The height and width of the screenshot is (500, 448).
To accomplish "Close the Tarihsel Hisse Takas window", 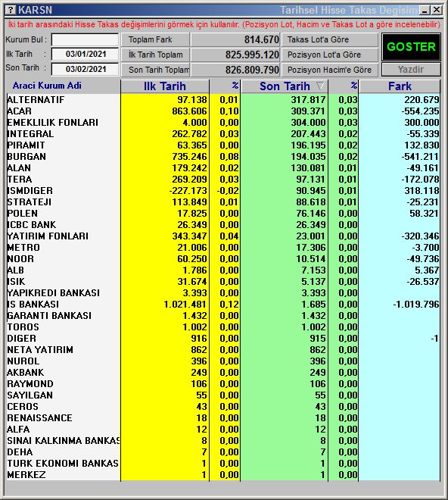I will [x=437, y=10].
